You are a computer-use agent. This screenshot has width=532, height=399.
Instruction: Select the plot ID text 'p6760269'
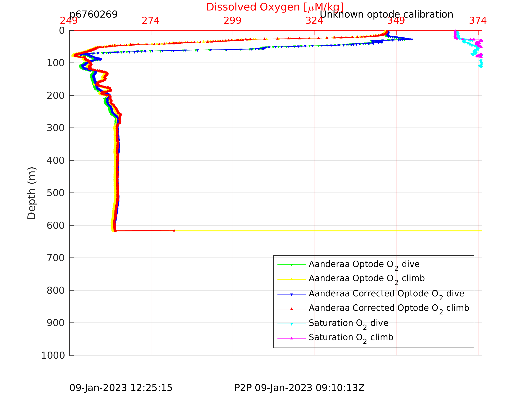(93, 14)
